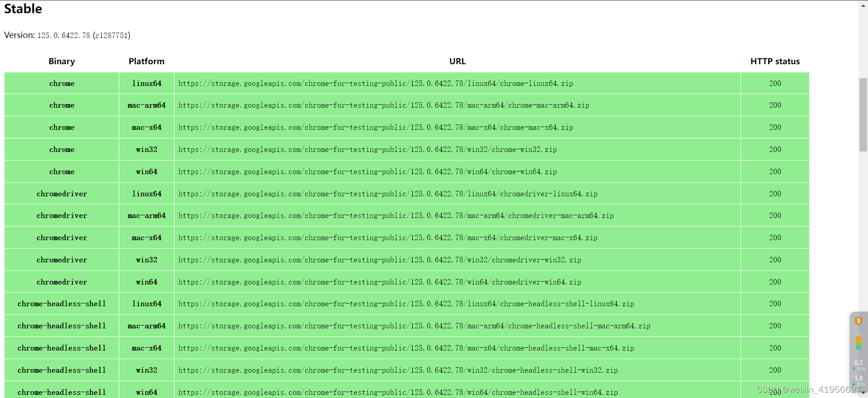Click the 200 status for chromedriver win64

pos(775,282)
